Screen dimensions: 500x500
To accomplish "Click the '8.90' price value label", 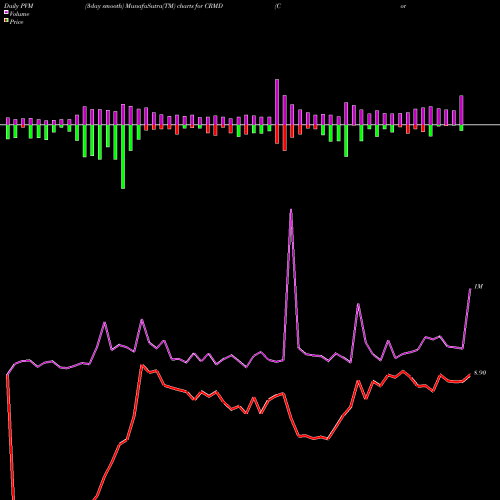I will [x=480, y=373].
